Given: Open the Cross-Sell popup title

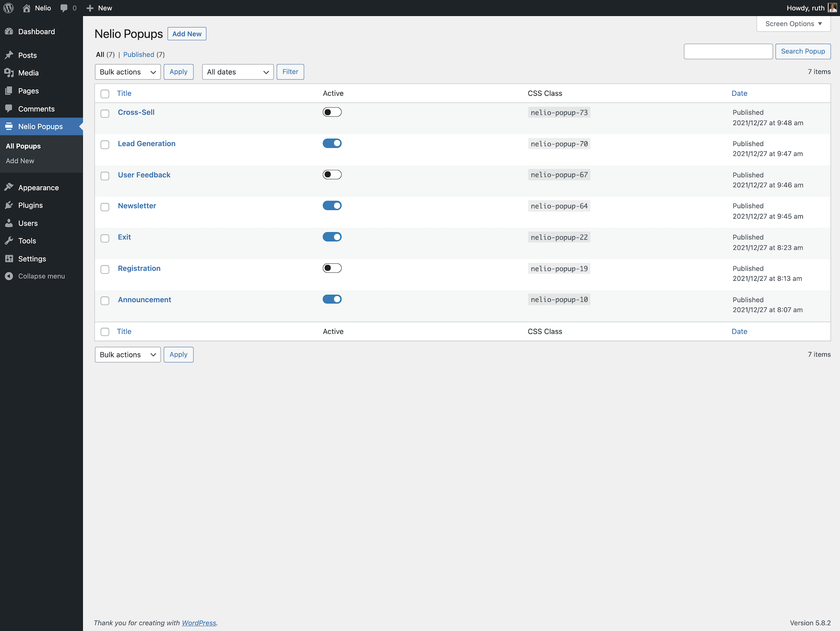Looking at the screenshot, I should click(x=136, y=112).
